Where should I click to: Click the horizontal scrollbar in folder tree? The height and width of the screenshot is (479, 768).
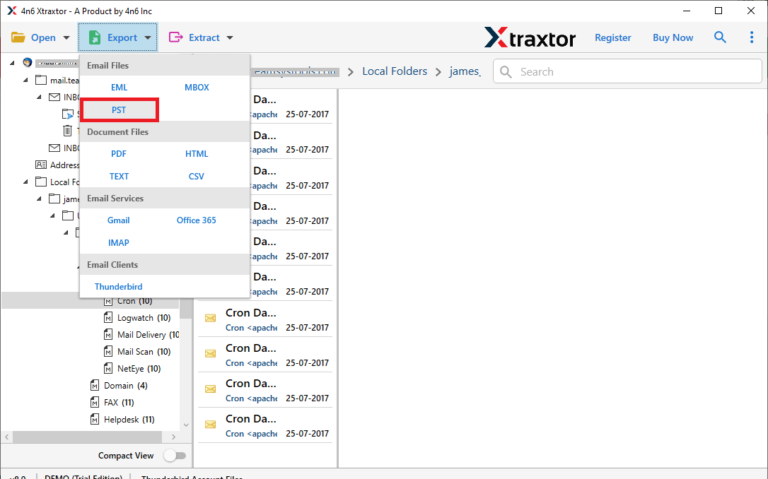(x=87, y=436)
